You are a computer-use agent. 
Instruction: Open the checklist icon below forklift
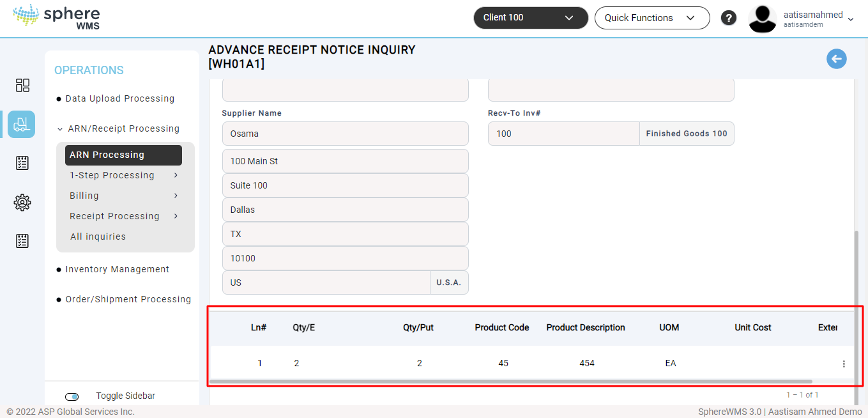[22, 163]
